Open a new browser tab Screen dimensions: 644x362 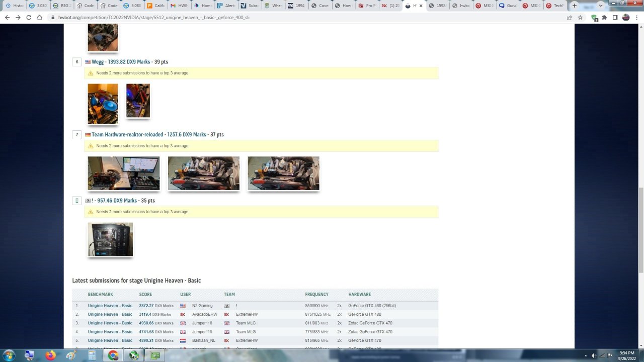(575, 6)
